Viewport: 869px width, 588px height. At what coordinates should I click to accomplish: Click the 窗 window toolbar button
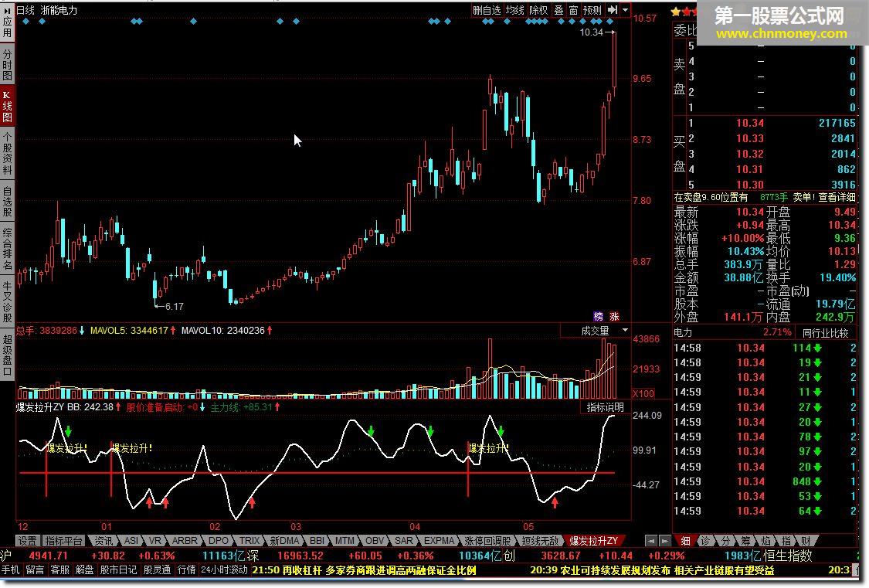573,10
